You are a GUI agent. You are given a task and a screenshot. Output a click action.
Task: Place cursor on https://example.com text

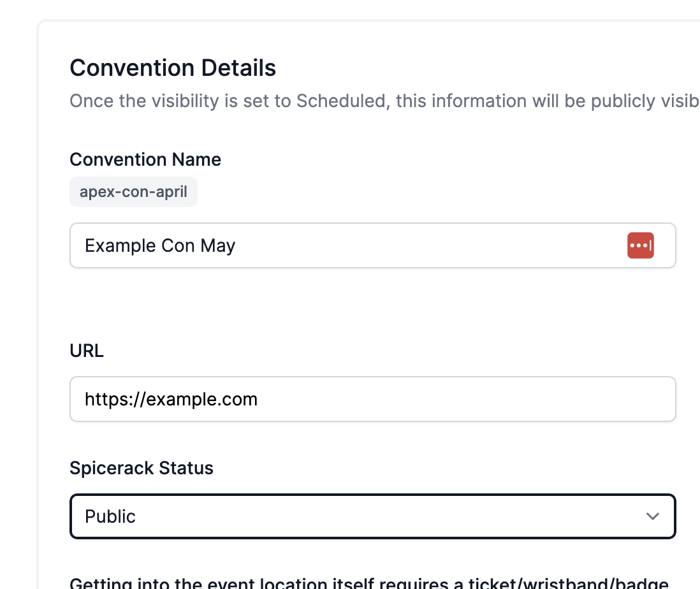171,399
